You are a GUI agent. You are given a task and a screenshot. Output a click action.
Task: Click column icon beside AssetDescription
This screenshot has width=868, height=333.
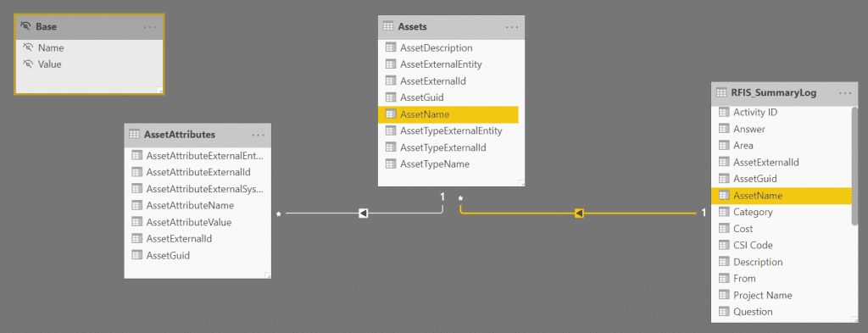(390, 48)
